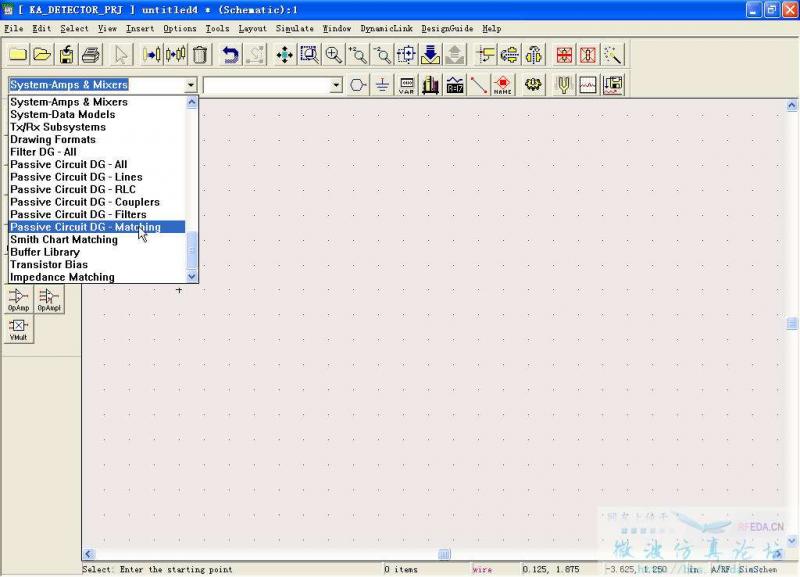Viewport: 800px width, 577px height.
Task: Open the Options menu
Action: (180, 29)
